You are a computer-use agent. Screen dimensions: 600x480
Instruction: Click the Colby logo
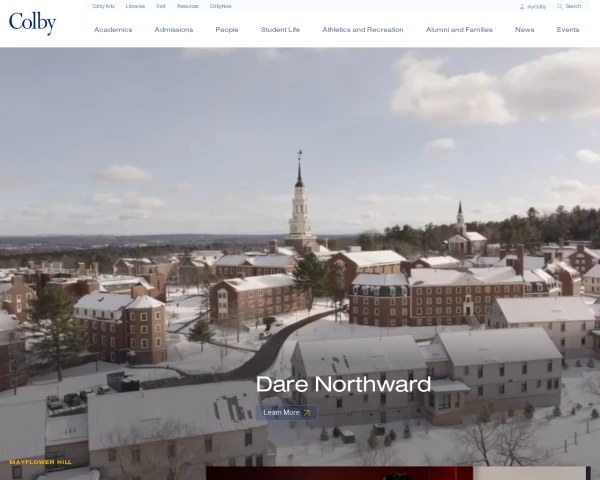tap(32, 23)
